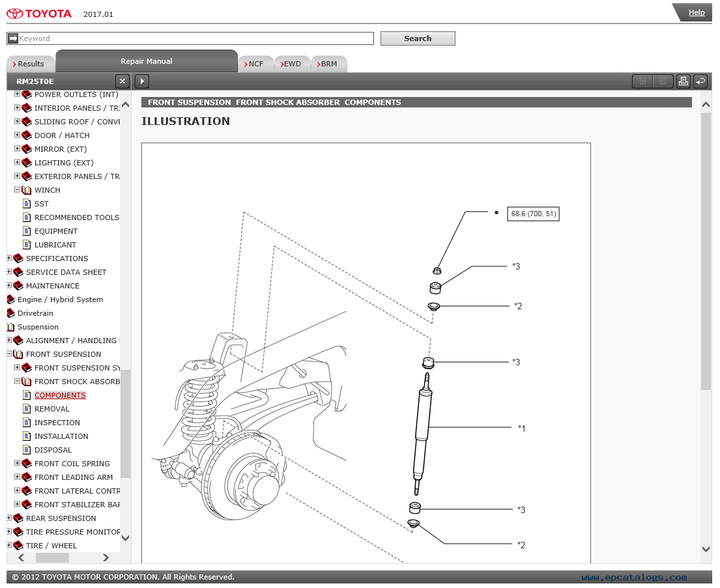
Task: Click the collapse-all minus icon in toolbar
Action: coord(663,81)
